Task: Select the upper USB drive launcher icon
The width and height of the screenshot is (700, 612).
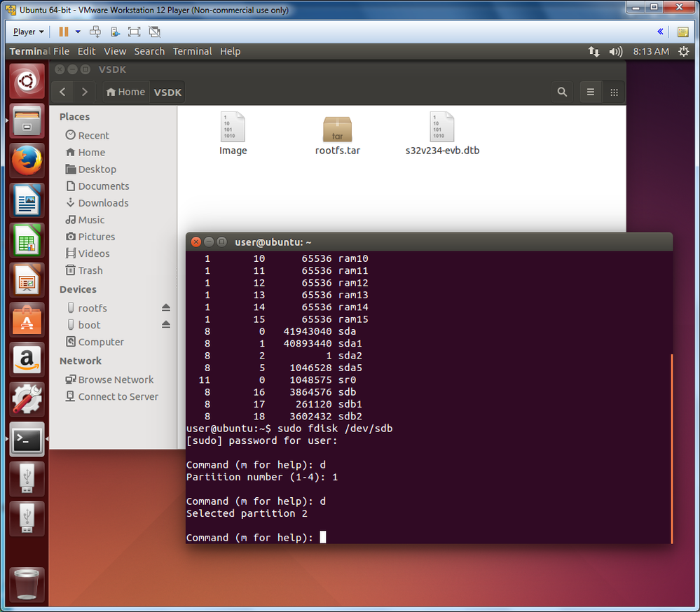Action: pos(27,479)
